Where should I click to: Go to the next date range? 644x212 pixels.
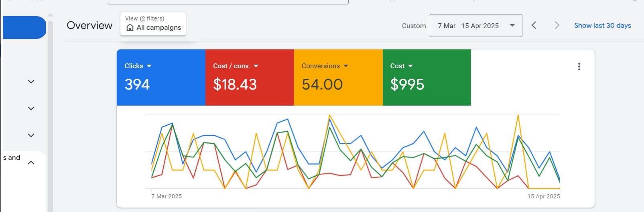(557, 25)
